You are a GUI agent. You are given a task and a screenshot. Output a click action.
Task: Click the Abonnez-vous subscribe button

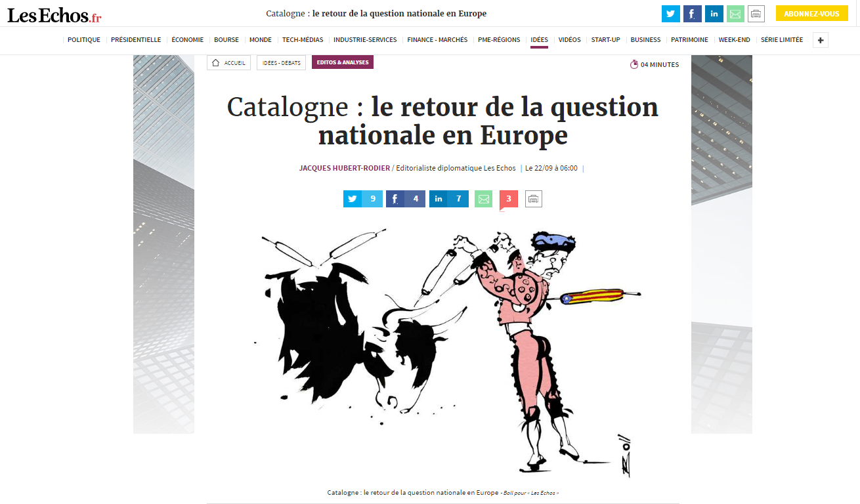click(x=811, y=14)
